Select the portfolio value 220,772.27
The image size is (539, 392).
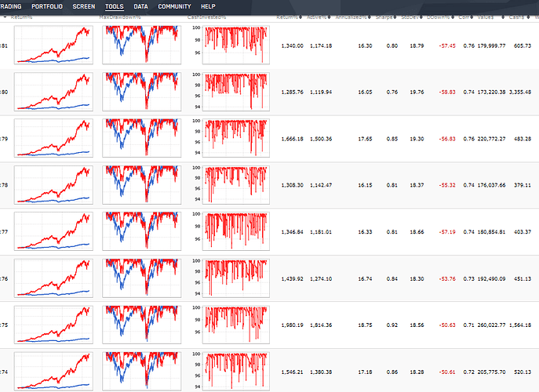pyautogui.click(x=492, y=139)
